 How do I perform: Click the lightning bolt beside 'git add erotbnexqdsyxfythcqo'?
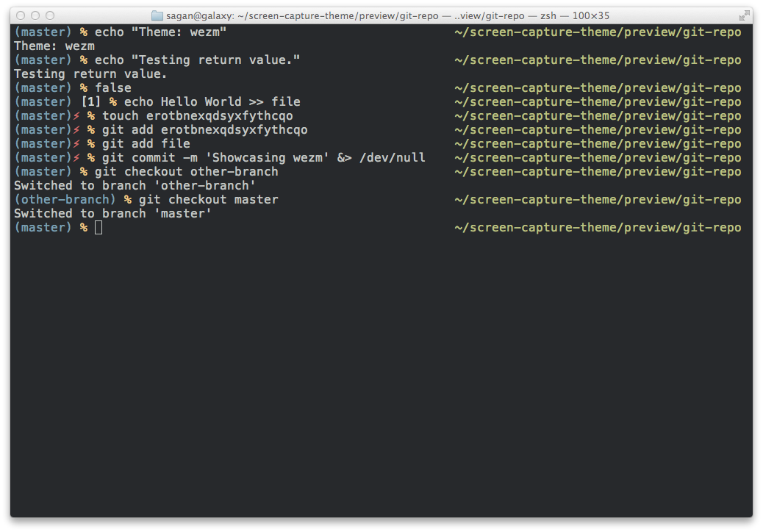click(76, 130)
